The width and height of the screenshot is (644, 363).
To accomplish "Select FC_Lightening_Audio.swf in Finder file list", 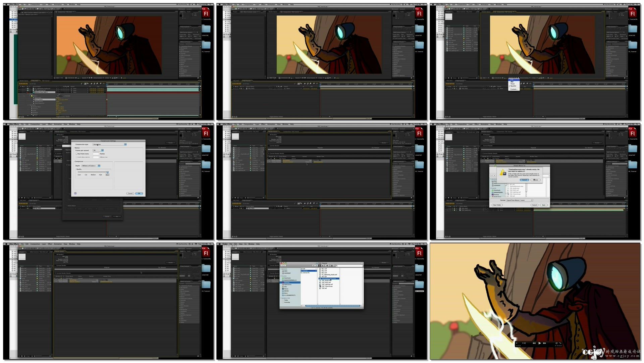I will point(329,275).
